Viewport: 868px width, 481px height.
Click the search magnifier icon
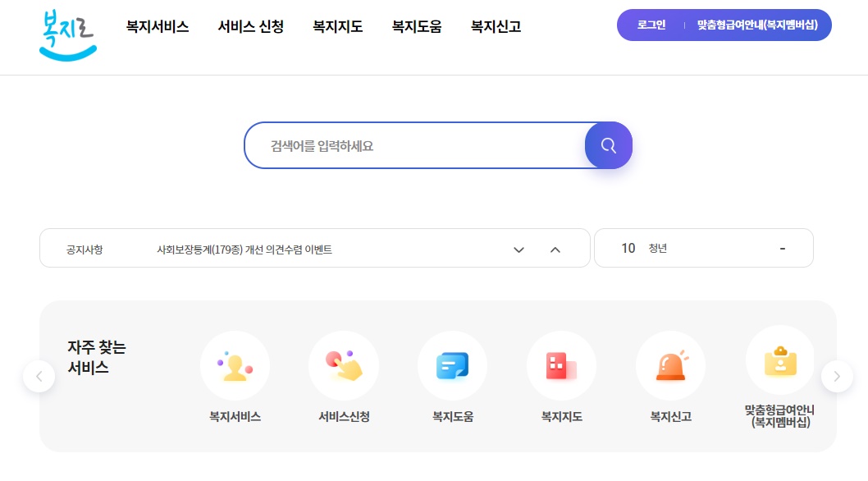point(608,144)
